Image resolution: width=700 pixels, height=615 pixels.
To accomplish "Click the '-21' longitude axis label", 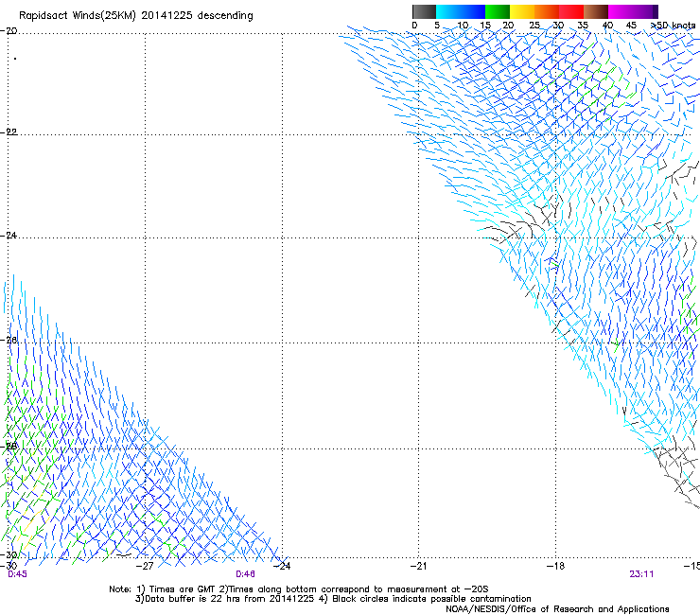I will [x=418, y=567].
